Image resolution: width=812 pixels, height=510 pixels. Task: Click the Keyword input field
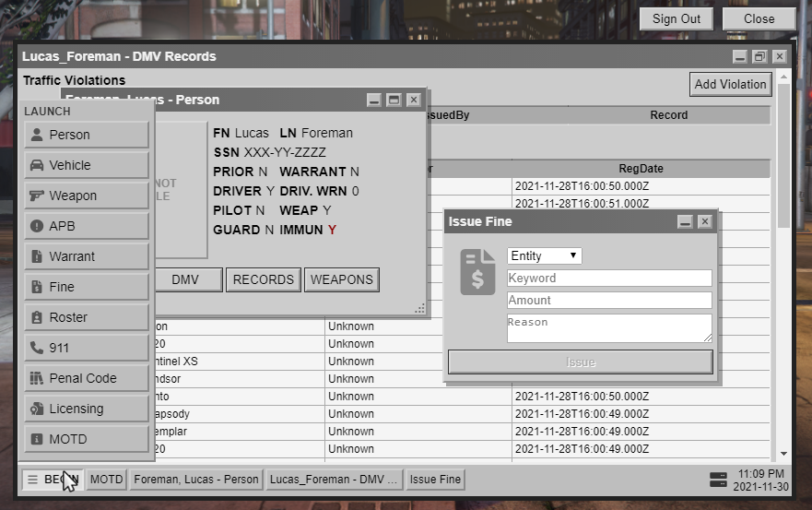coord(609,278)
